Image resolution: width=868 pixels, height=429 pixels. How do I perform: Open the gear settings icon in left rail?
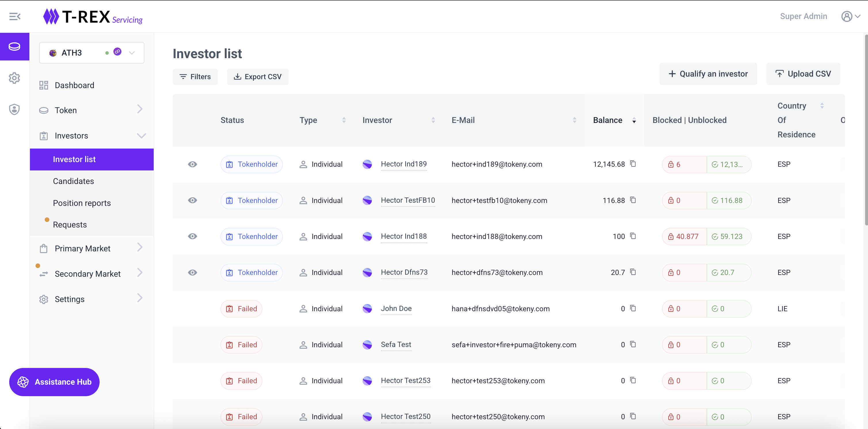pyautogui.click(x=14, y=78)
